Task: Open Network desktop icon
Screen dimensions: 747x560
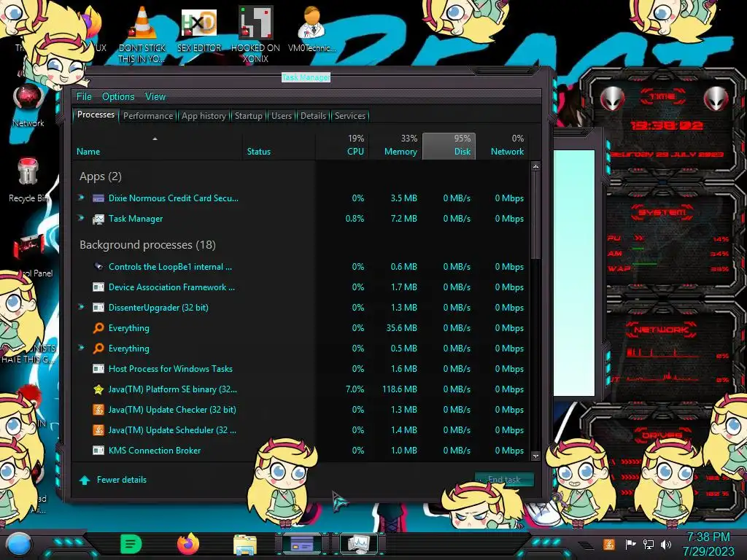Action: click(28, 106)
